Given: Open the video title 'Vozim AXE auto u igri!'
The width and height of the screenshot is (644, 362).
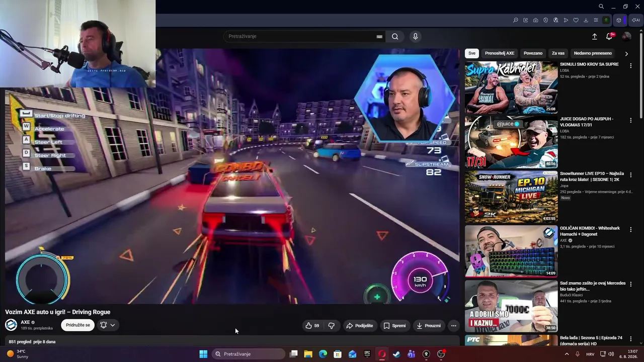Looking at the screenshot, I should point(58,312).
